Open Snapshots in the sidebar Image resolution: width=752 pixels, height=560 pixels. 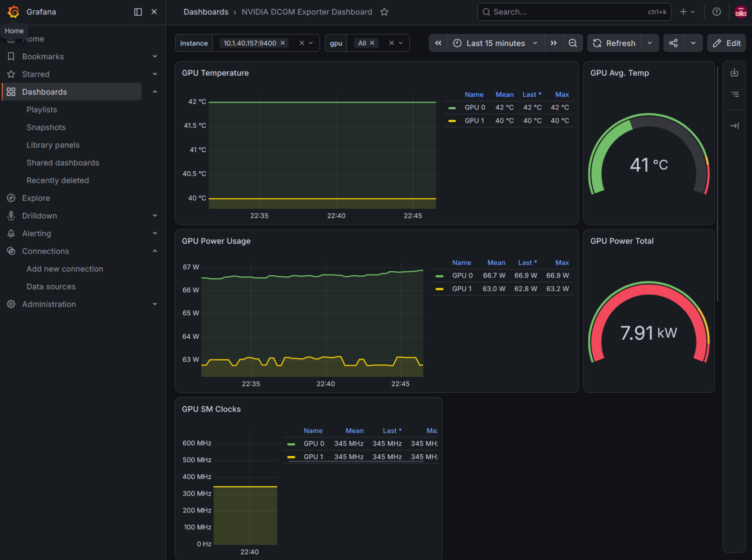[46, 128]
